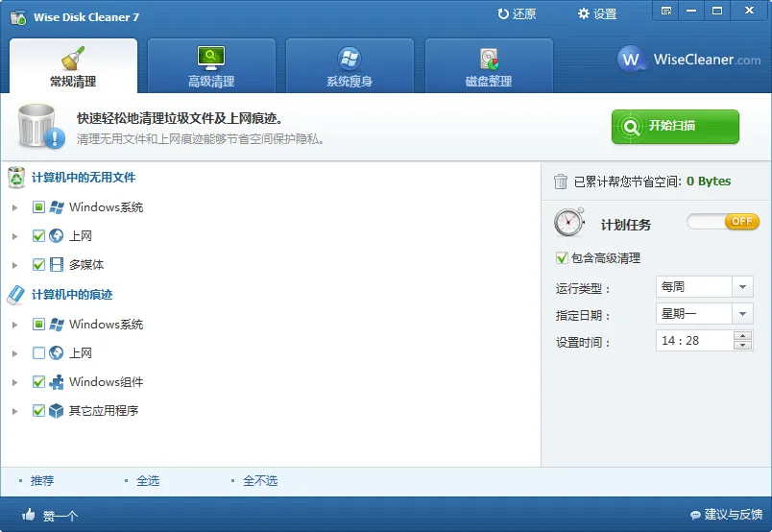The image size is (772, 532).
Task: Click Windows flag icon under 痕迹
Action: [x=57, y=325]
